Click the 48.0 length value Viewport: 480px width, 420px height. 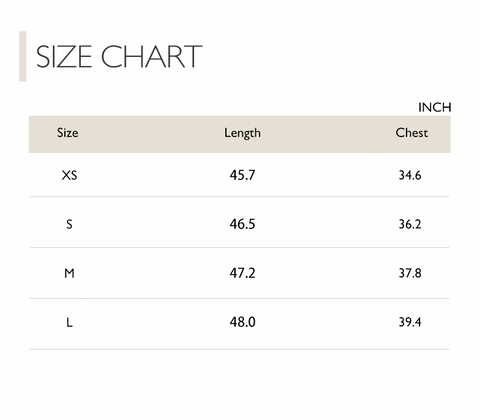pyautogui.click(x=242, y=322)
